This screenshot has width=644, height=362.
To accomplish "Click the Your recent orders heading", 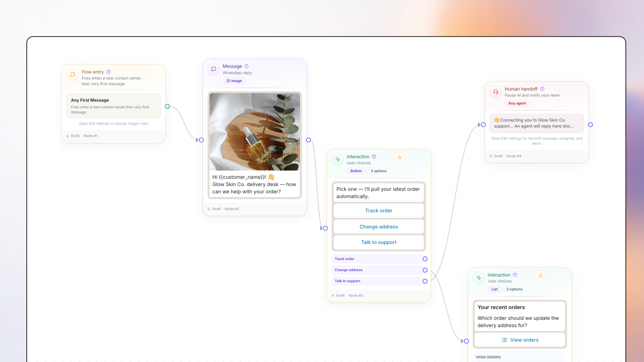I will pos(501,307).
